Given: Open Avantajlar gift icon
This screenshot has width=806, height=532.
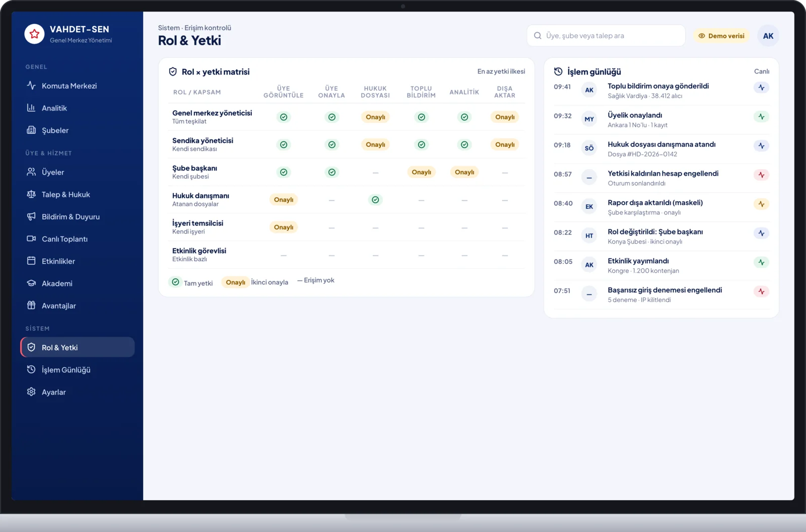Looking at the screenshot, I should click(x=31, y=306).
